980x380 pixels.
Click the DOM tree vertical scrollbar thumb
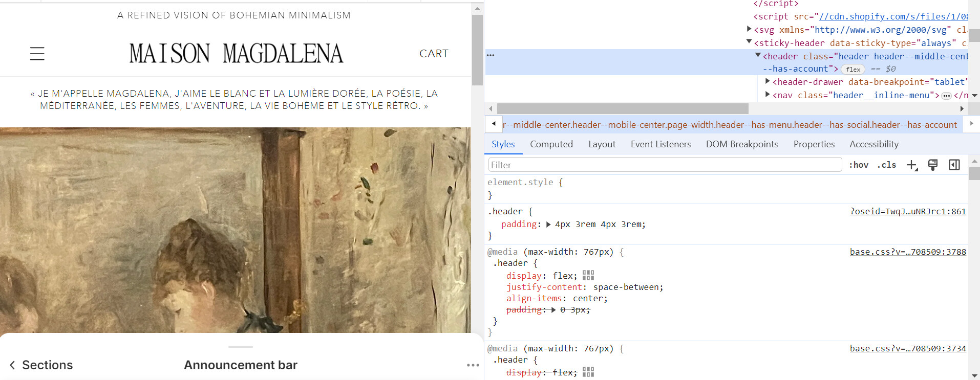click(974, 36)
